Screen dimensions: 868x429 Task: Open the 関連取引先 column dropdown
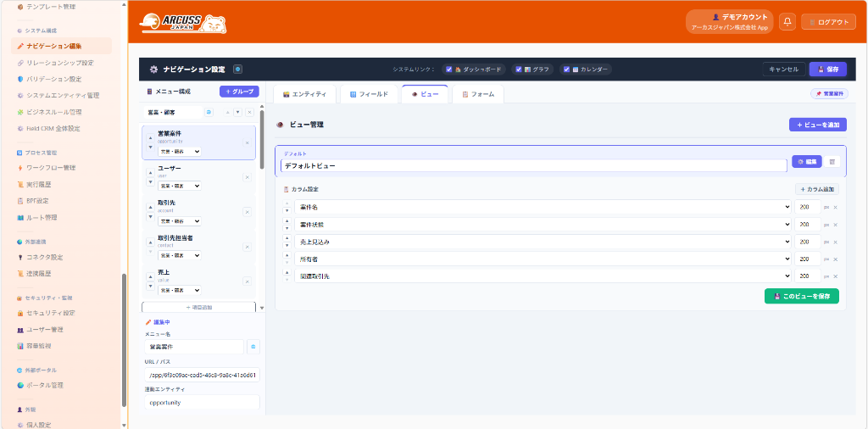(x=542, y=276)
